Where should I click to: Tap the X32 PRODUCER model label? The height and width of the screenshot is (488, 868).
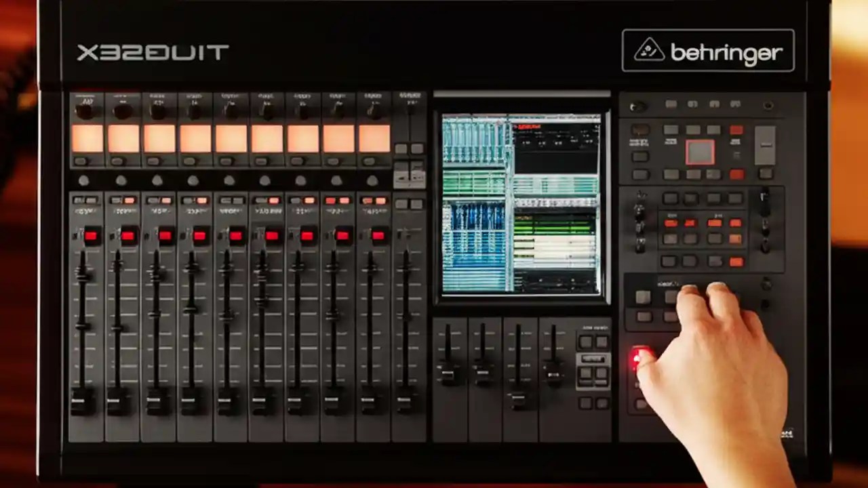click(153, 52)
